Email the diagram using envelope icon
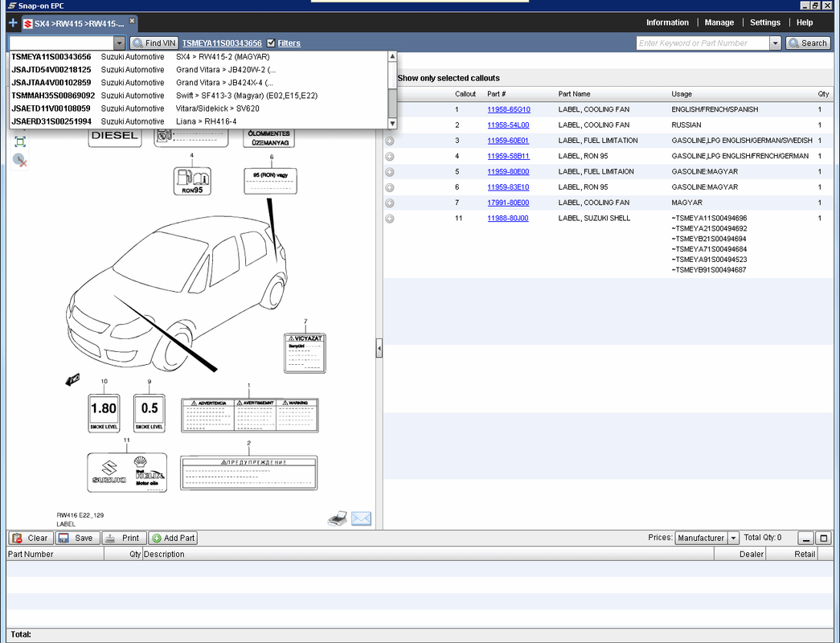Viewport: 840px width, 643px height. coord(361,518)
